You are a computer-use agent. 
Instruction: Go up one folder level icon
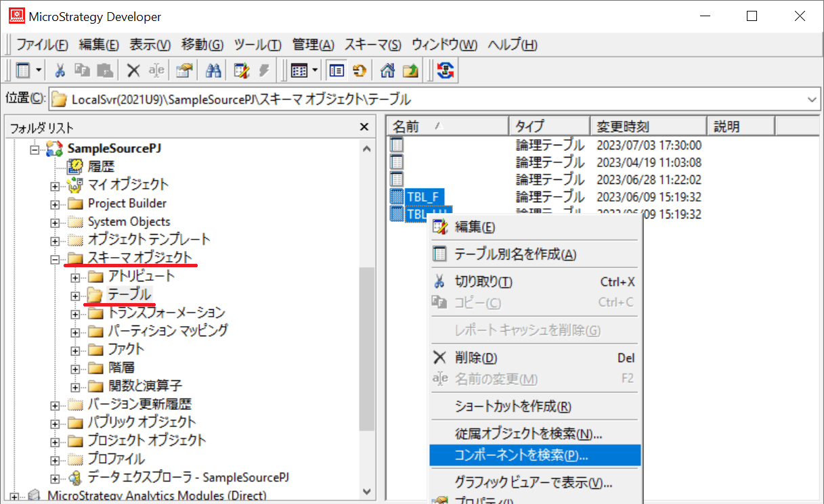(410, 70)
